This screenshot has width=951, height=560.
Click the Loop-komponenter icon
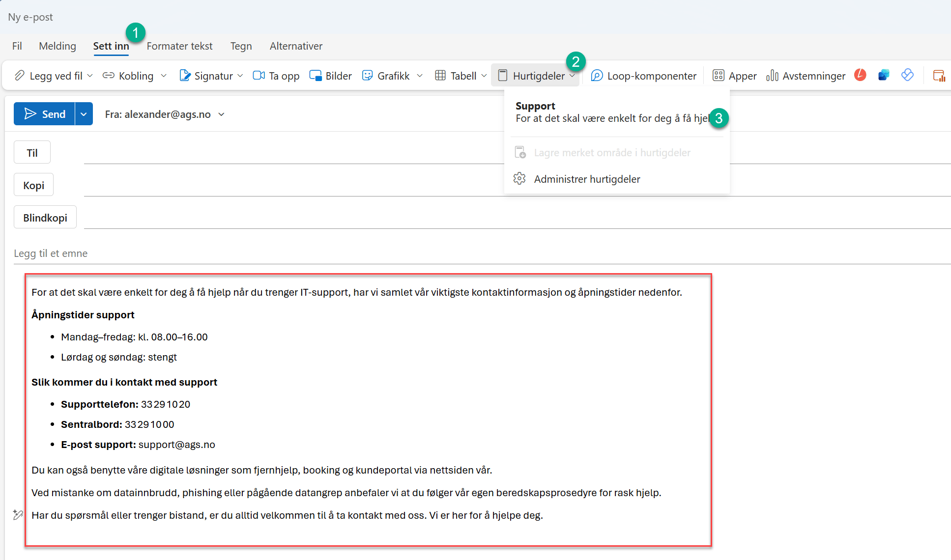click(597, 76)
